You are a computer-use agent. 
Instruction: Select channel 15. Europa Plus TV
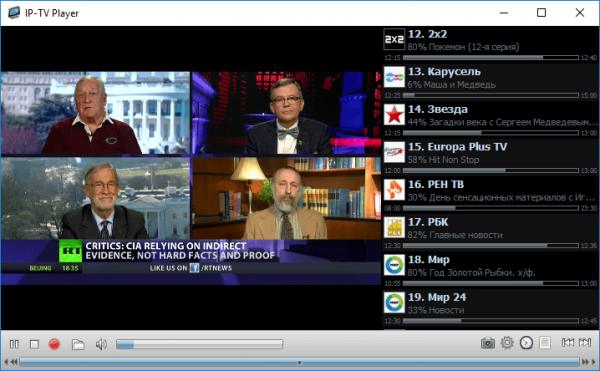490,157
